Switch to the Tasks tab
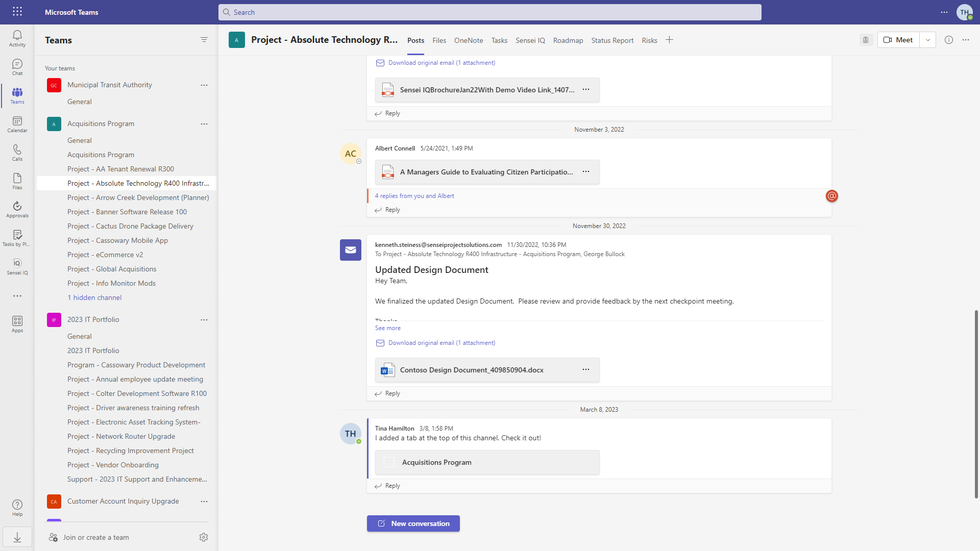This screenshot has width=980, height=551. (x=499, y=40)
